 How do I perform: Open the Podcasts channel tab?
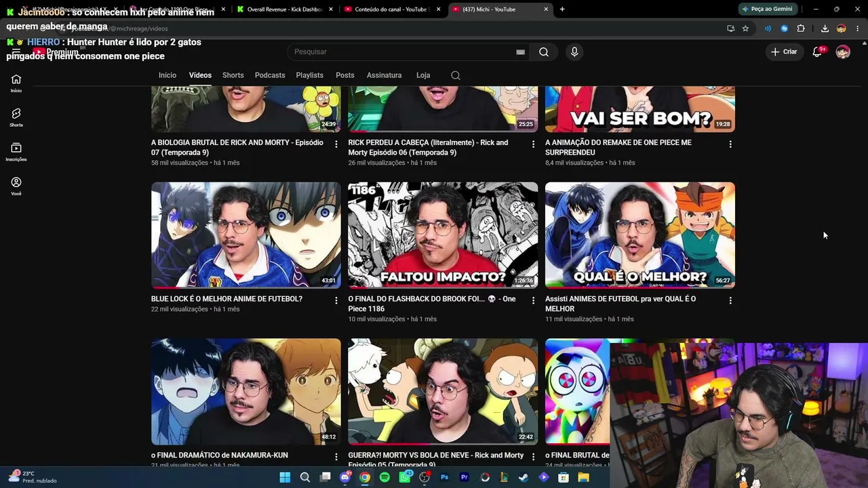point(270,75)
